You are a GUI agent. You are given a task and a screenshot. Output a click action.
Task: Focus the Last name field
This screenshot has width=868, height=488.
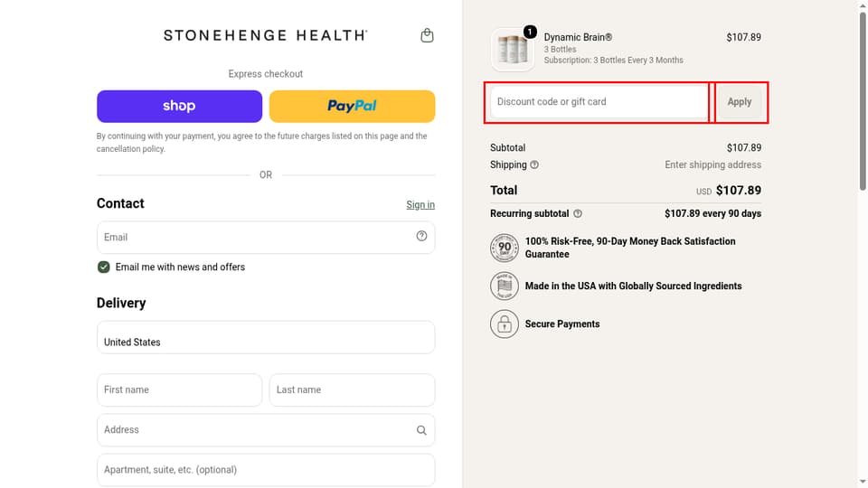pos(352,390)
